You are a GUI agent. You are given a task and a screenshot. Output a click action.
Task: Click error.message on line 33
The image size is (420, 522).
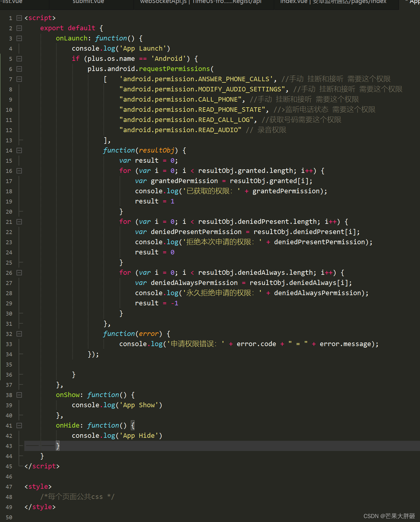[345, 344]
